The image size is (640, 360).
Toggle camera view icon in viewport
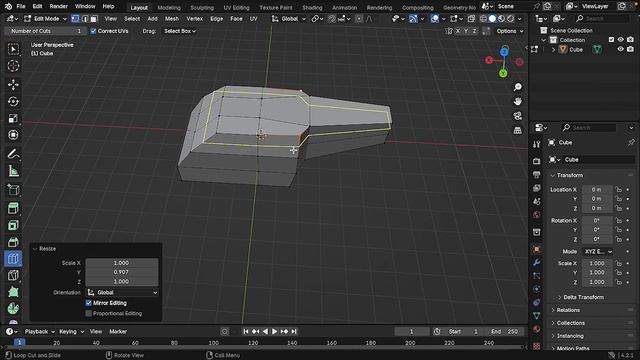tap(518, 116)
